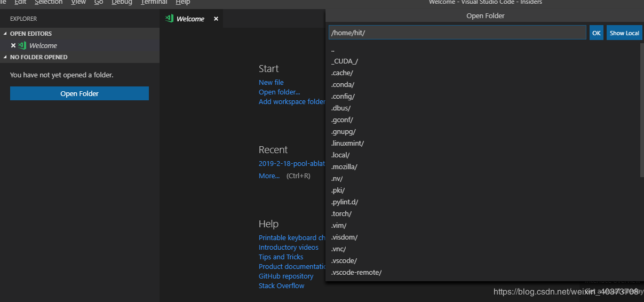Click the Show Local button
Screen dimensions: 644x302
624,33
